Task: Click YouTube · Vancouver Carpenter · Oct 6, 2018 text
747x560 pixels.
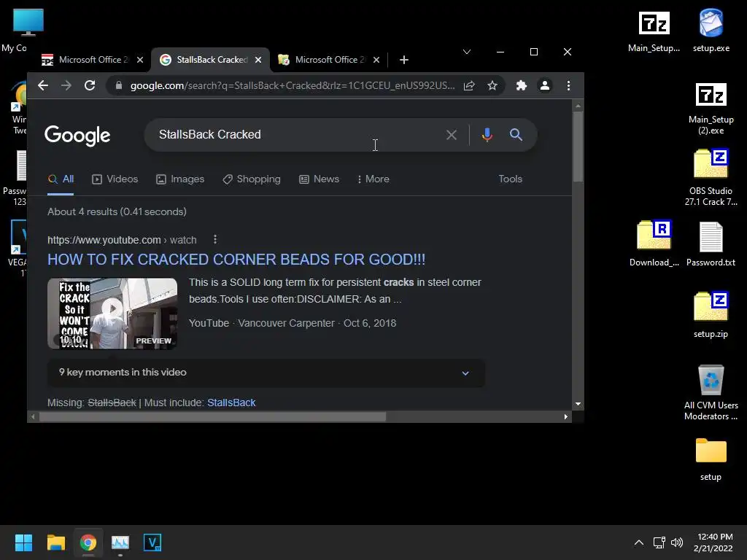Action: [293, 323]
